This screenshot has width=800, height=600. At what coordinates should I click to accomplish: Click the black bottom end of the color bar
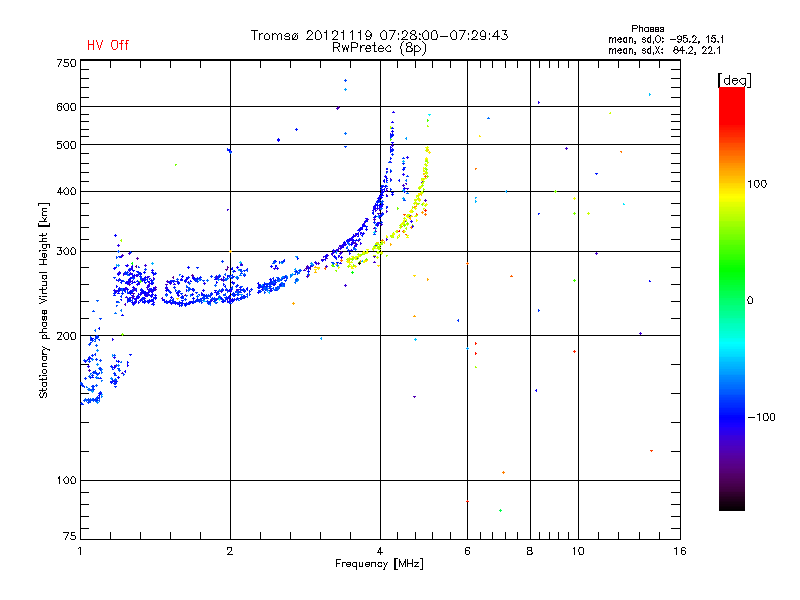(732, 503)
